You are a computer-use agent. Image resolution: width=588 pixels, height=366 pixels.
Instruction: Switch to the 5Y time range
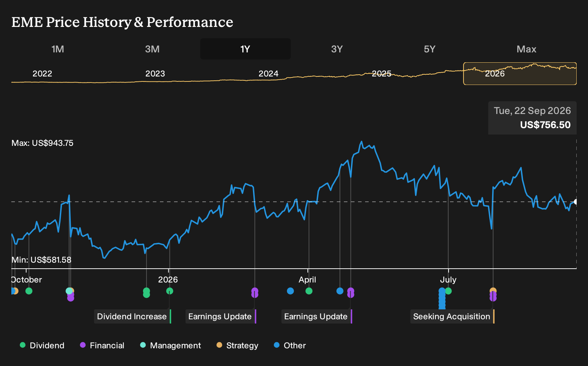coord(430,49)
